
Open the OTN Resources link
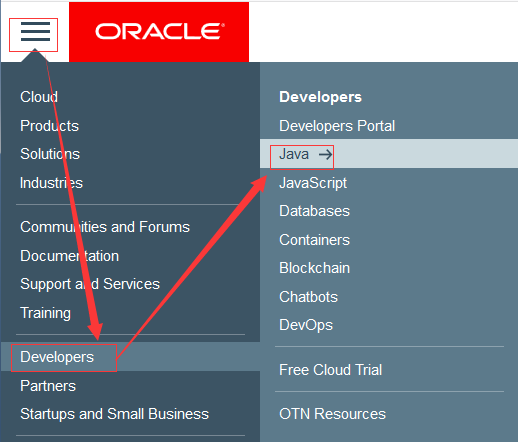point(332,414)
